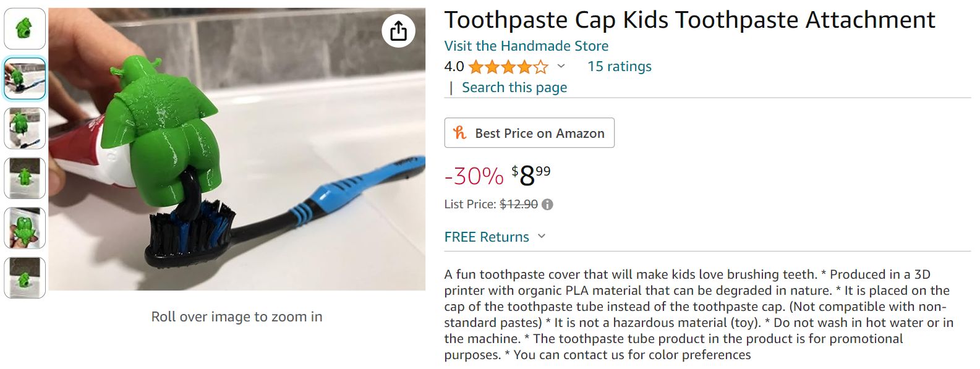Click the share icon on product image

point(399,30)
